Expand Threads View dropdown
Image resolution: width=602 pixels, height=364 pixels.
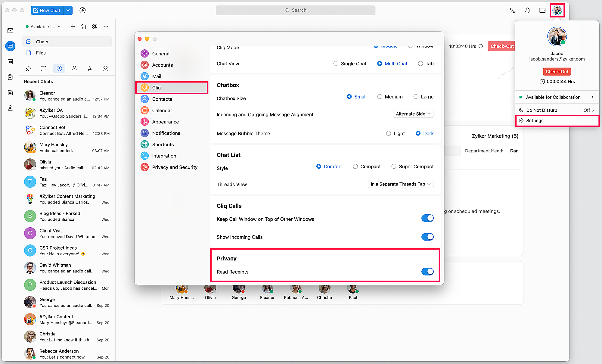[x=401, y=184]
